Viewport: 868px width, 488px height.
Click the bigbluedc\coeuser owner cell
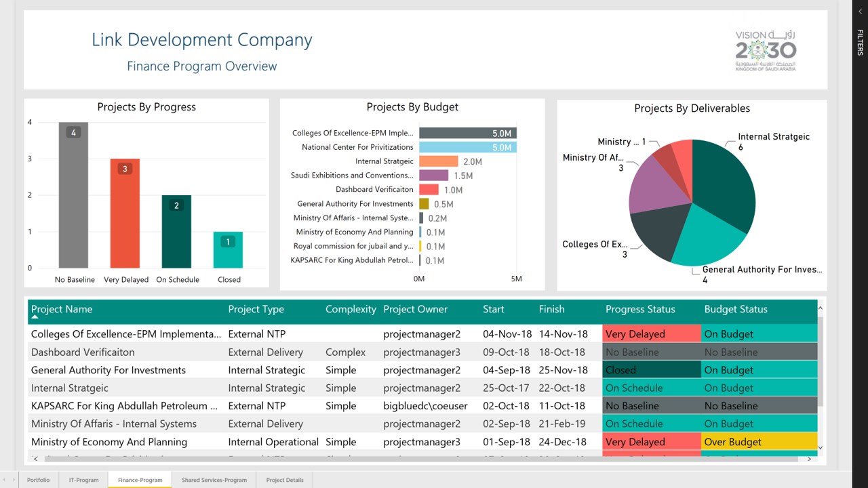[x=425, y=406]
